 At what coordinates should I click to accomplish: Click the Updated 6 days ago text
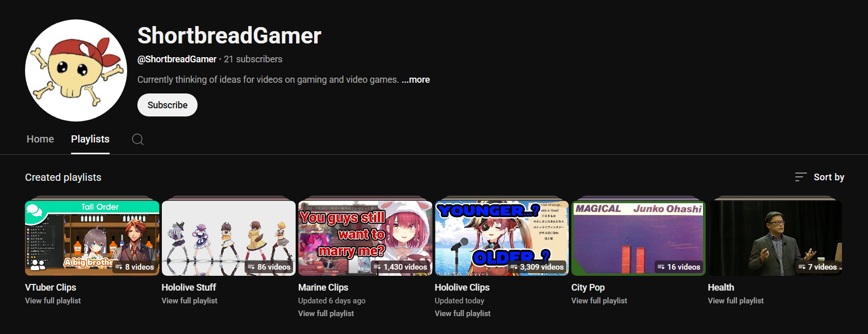[x=332, y=301]
